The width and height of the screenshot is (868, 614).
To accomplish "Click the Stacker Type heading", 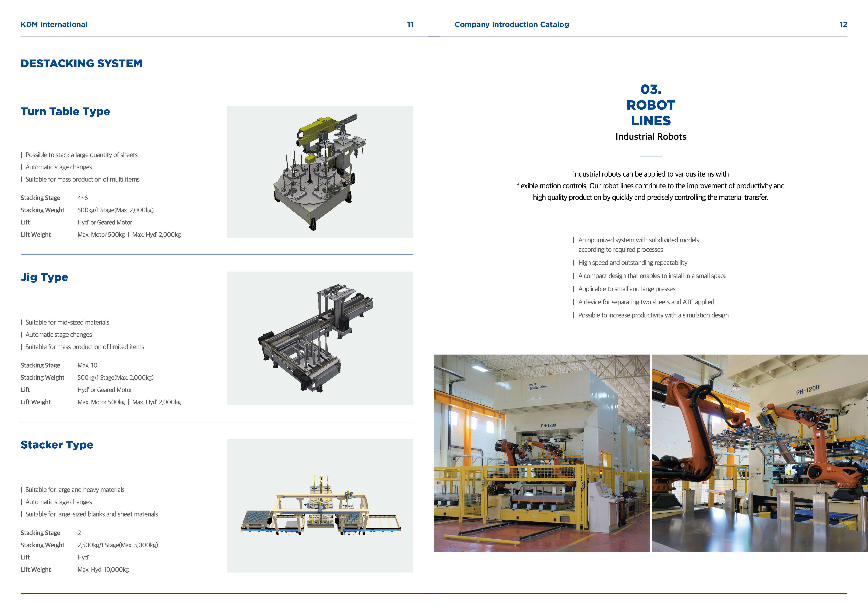I will coord(57,445).
